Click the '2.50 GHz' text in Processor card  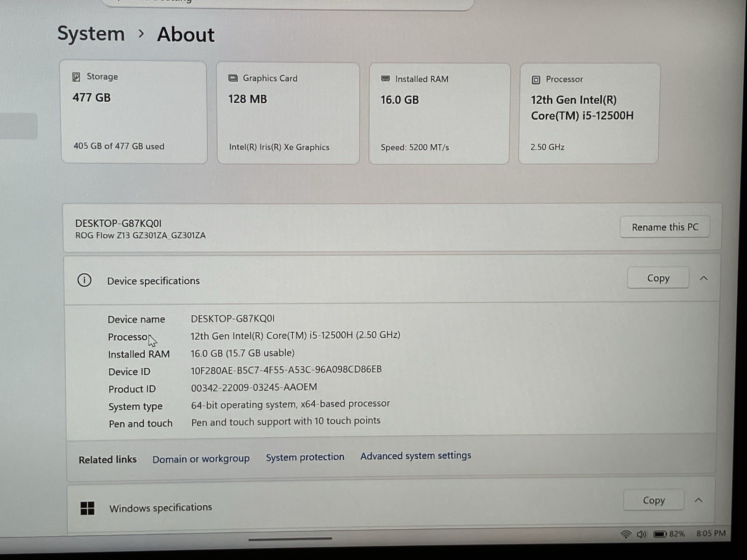[547, 147]
